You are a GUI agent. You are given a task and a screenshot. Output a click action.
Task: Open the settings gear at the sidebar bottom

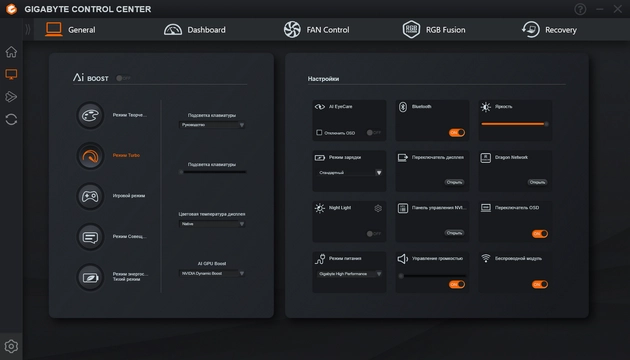(x=11, y=346)
